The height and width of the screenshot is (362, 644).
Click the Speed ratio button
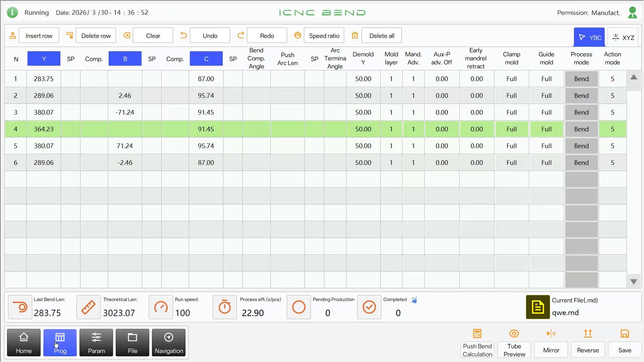click(x=324, y=36)
